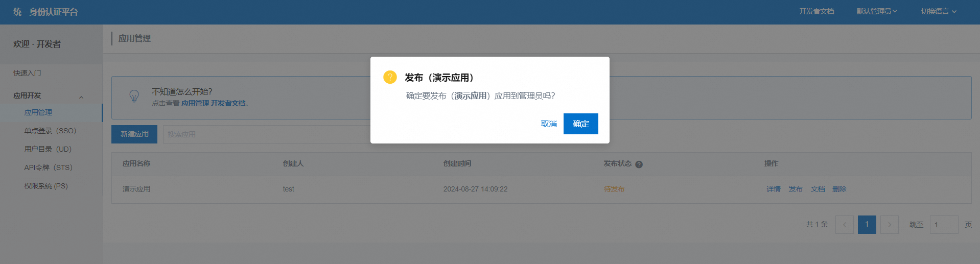Viewport: 980px width, 264px height.
Task: Open API令牌 (STS) menu item
Action: (48, 167)
